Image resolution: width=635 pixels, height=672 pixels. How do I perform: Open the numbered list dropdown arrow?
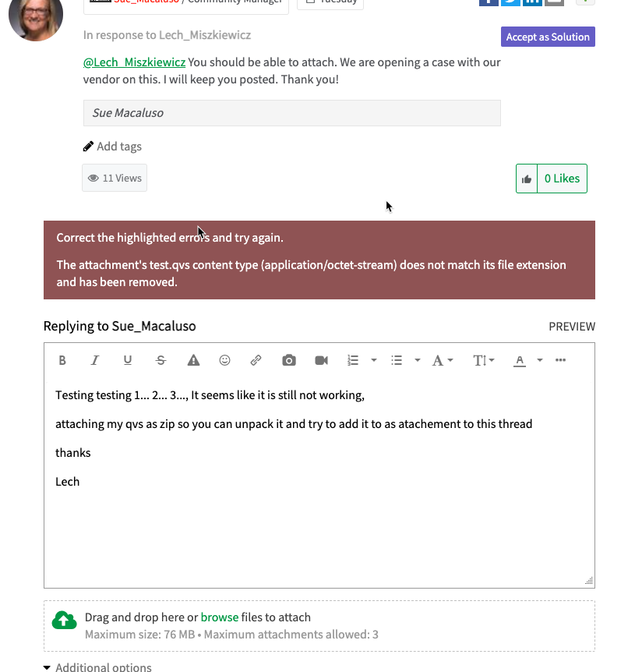click(374, 360)
